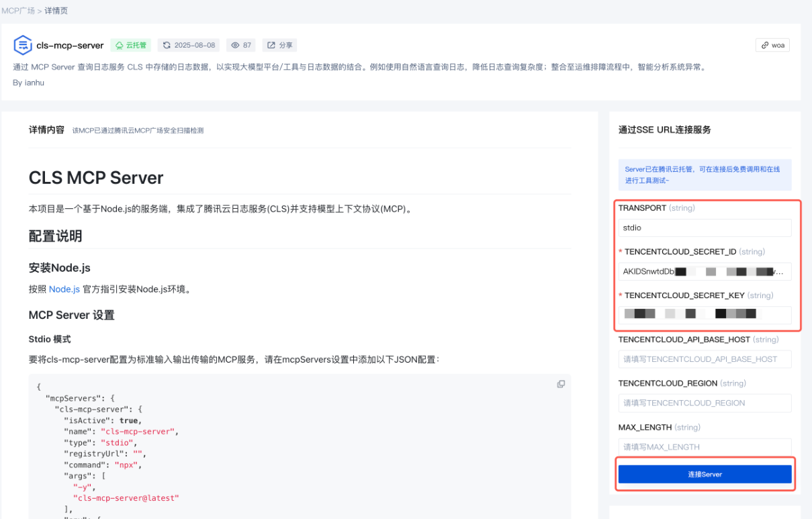This screenshot has width=812, height=519.
Task: Click the security scan notice 该MCP已通过腾讯云MCP广场安全扫描检测
Action: pyautogui.click(x=138, y=131)
